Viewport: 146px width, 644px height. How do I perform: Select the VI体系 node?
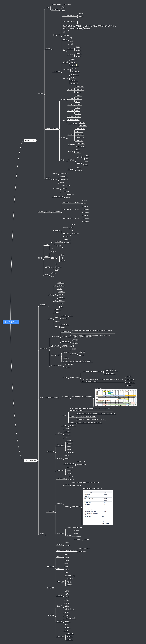[x=47, y=8]
